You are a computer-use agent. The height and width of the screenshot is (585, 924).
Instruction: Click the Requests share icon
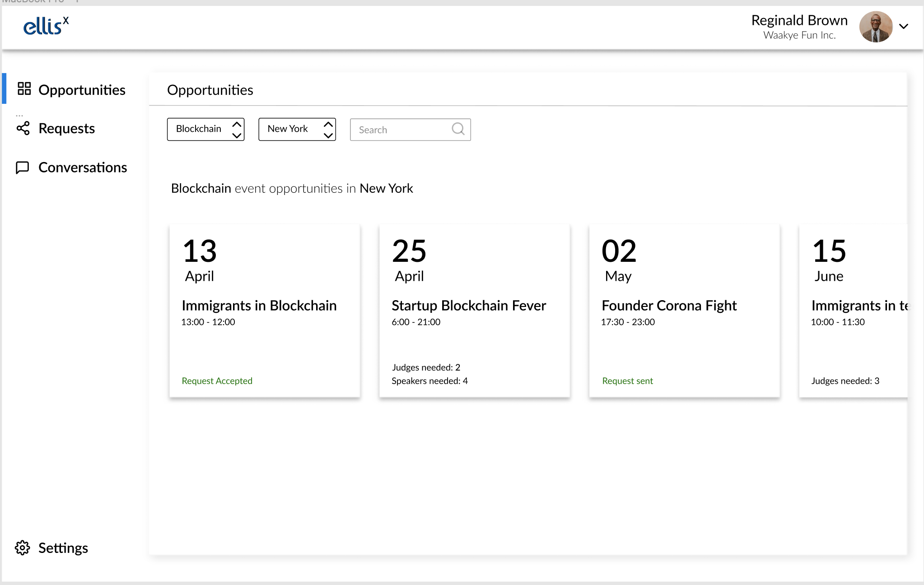pos(23,128)
